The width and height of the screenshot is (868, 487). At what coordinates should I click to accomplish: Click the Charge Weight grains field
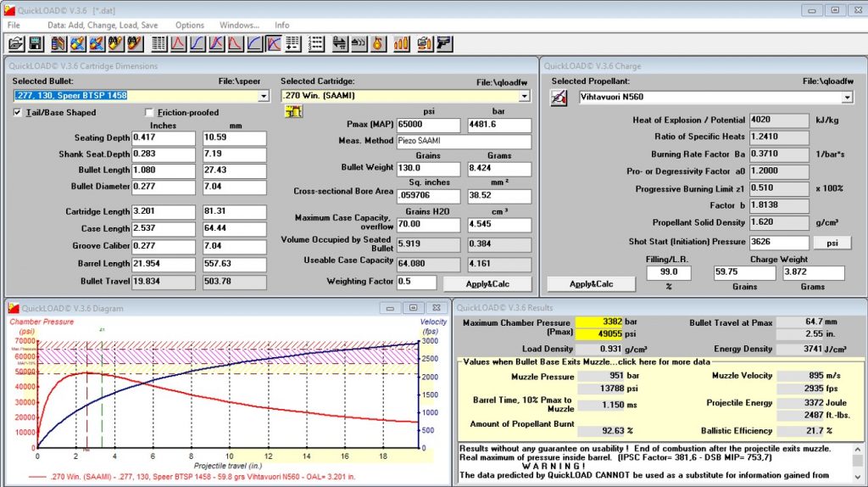[x=744, y=272]
